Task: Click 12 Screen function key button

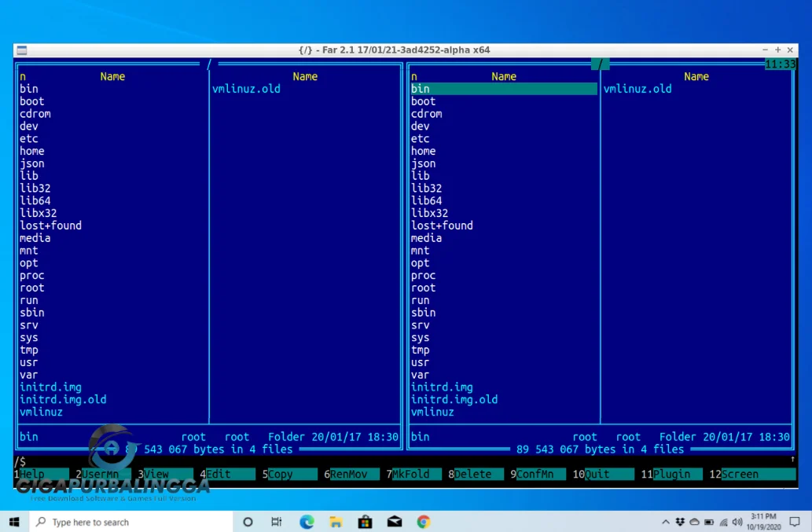Action: (752, 474)
